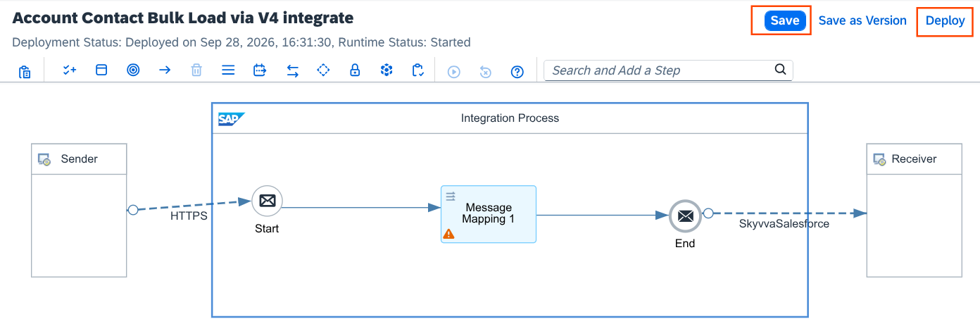Screen dimensions: 980x331
Task: Click the SAP logo in Integration Process
Action: coord(230,118)
